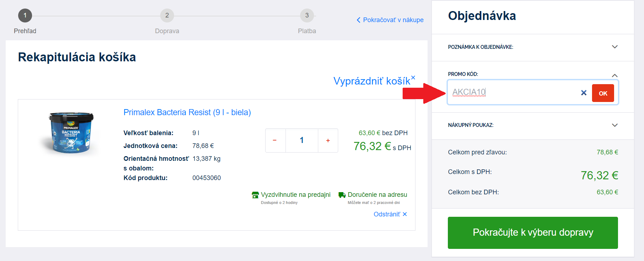
Task: Go back via Pokračovať v nákupe
Action: coord(390,20)
